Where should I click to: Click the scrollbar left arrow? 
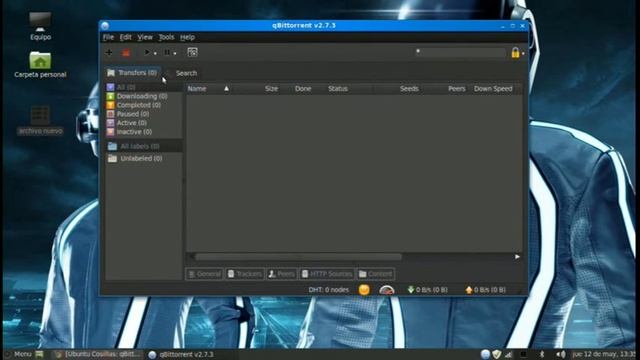[x=191, y=257]
